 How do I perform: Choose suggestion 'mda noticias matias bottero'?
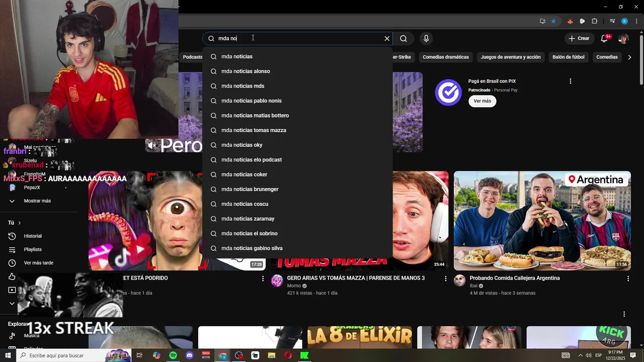(x=297, y=116)
